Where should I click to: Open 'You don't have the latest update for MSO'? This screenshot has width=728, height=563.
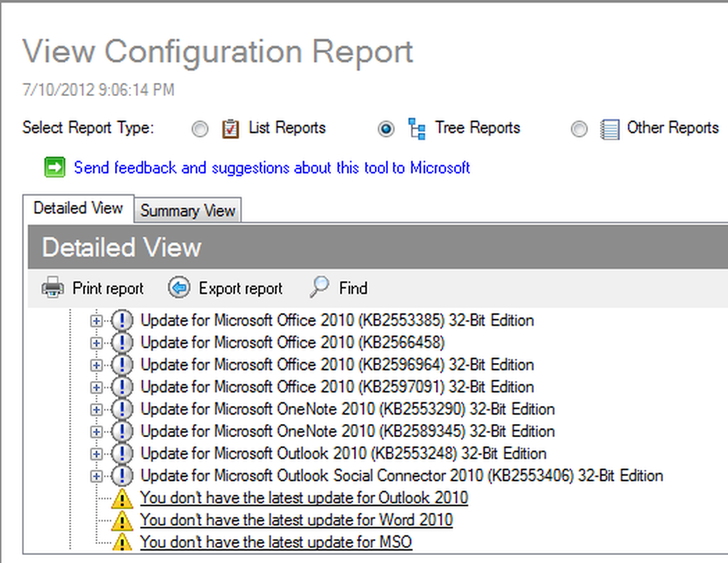click(276, 542)
